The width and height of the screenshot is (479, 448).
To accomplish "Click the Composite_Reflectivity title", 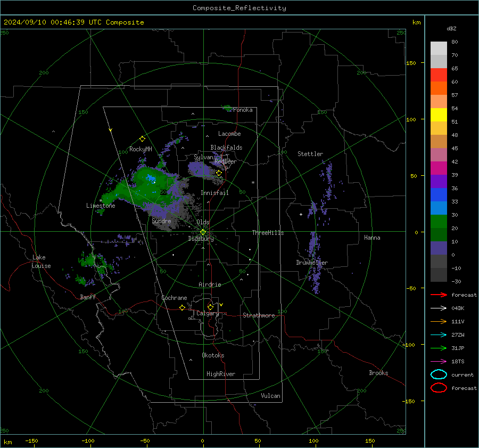I will [x=240, y=8].
